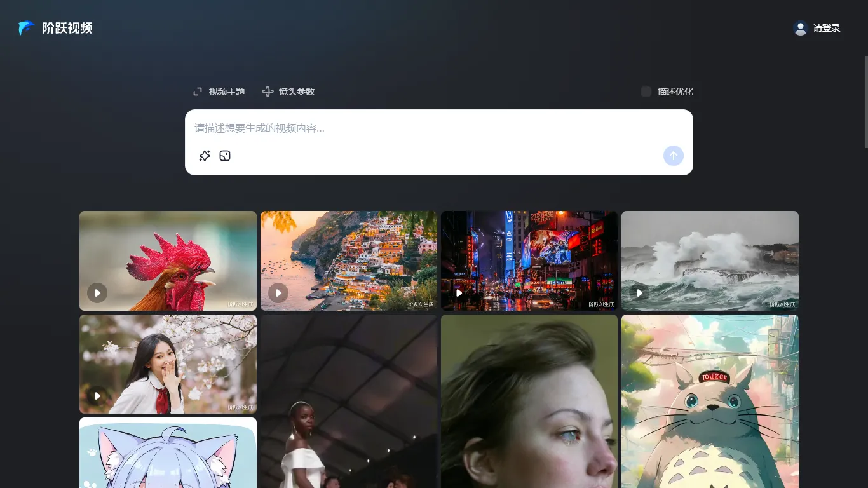
Task: Click the dice random prompt icon
Action: pyautogui.click(x=225, y=156)
